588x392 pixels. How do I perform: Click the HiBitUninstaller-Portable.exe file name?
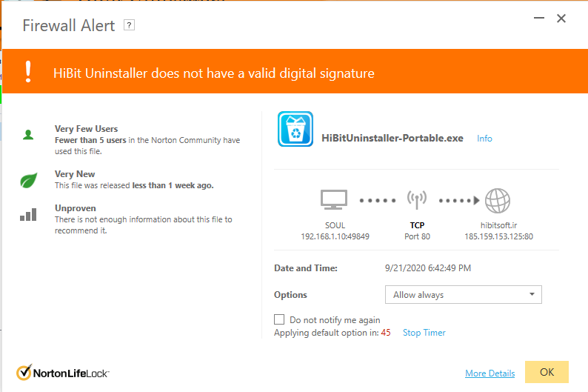coord(392,139)
